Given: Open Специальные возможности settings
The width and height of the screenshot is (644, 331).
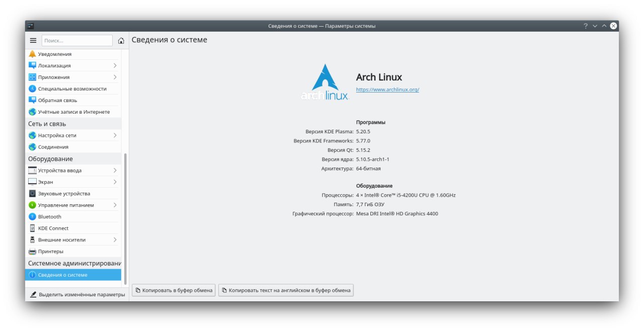Looking at the screenshot, I should 73,89.
